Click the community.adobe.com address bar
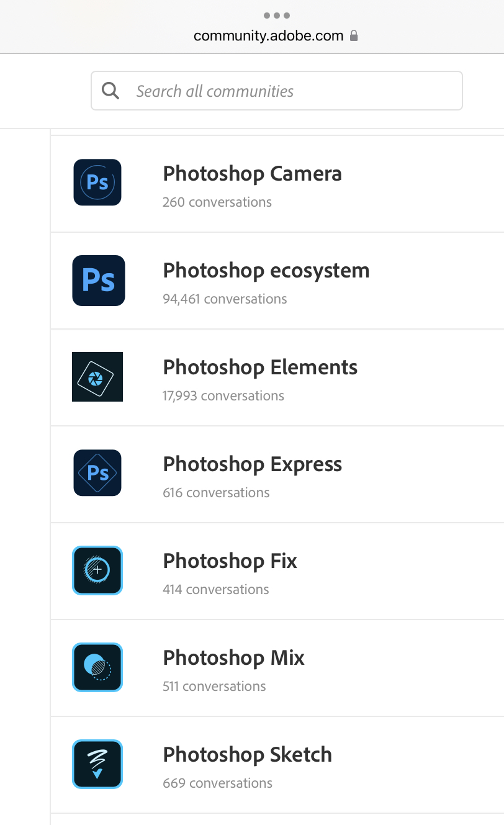Image resolution: width=504 pixels, height=825 pixels. [268, 35]
